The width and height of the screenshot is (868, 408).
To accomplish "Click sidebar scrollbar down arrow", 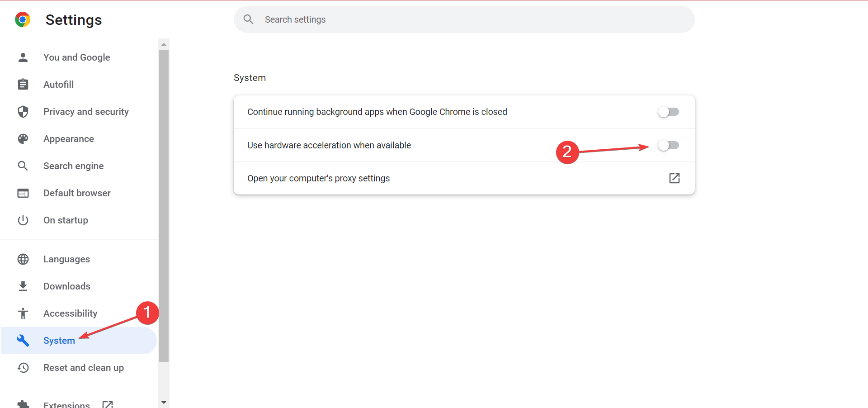I will click(x=164, y=402).
